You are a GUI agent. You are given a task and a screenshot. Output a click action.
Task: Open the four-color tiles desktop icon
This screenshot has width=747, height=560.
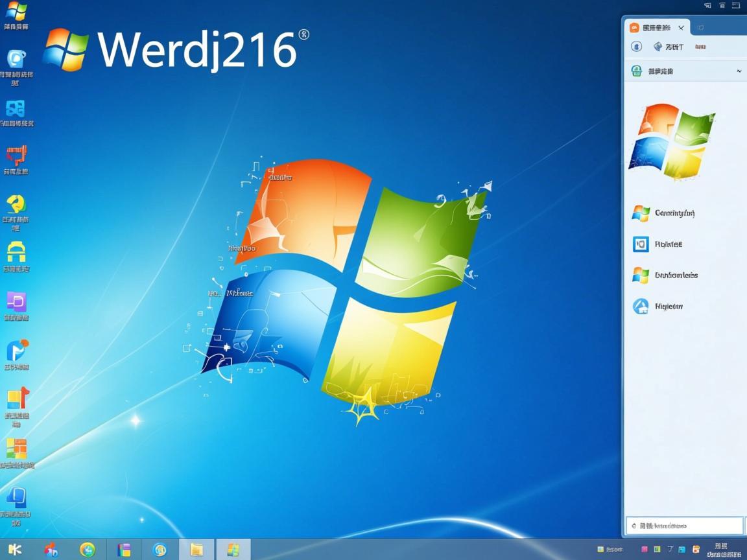[x=16, y=449]
